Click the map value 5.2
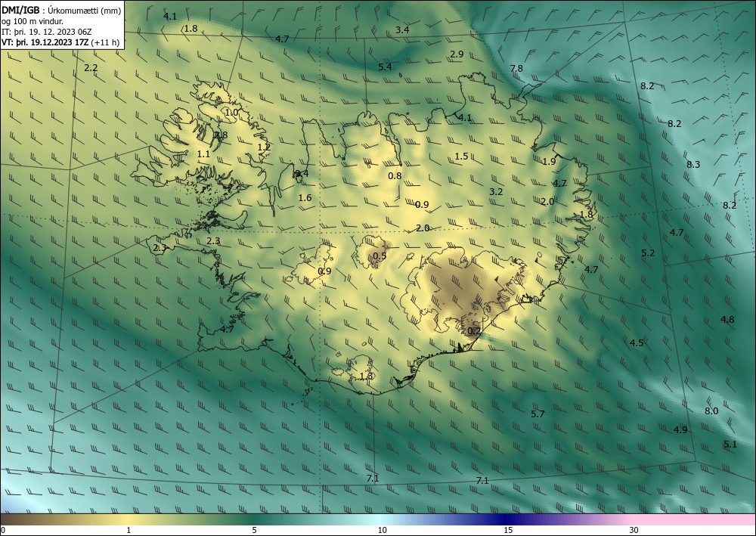756x536 pixels. click(x=648, y=253)
